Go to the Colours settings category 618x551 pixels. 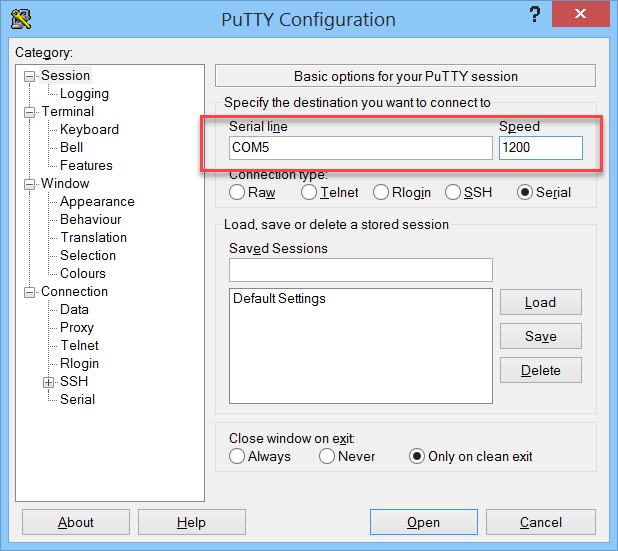click(82, 274)
